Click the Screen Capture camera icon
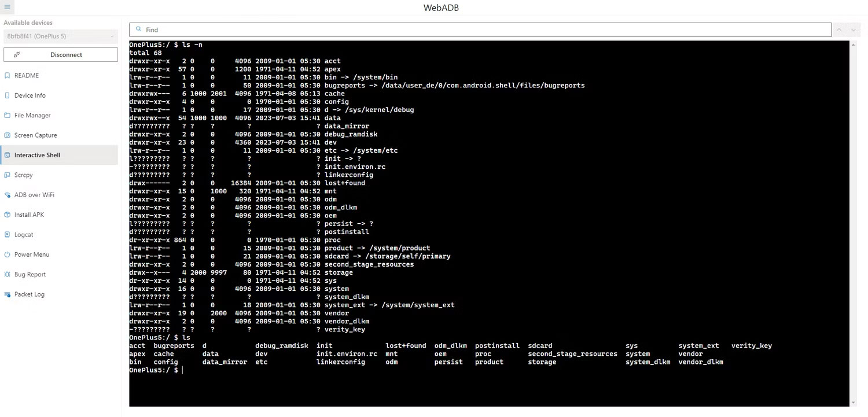 coord(7,135)
